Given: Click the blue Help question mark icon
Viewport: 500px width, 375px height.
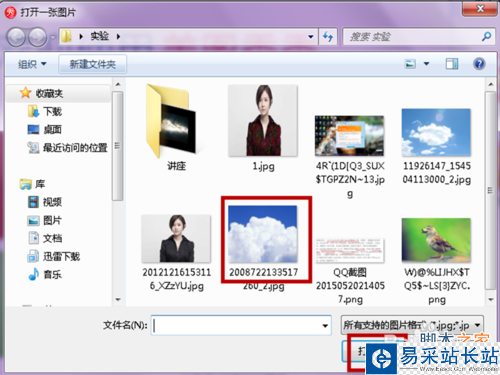Looking at the screenshot, I should pos(479,64).
